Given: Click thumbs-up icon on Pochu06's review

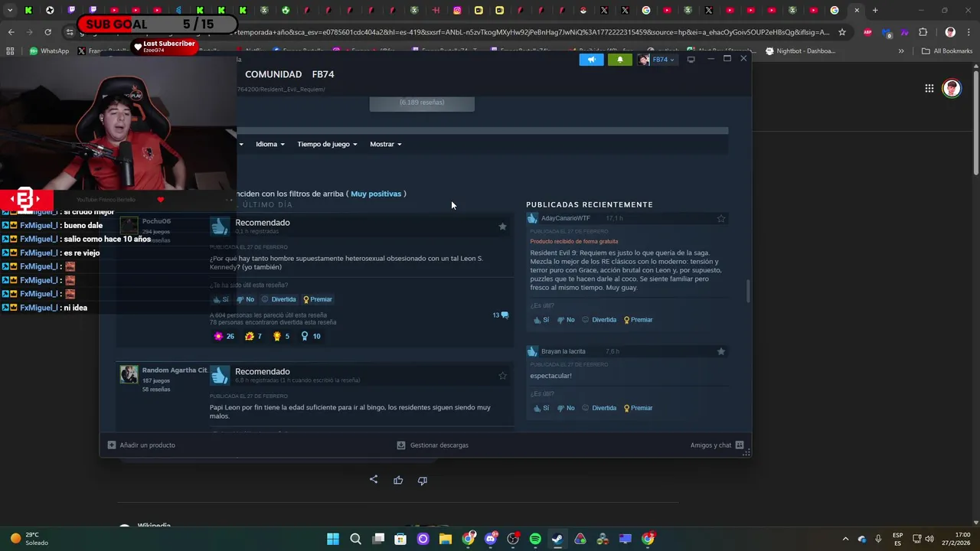Looking at the screenshot, I should pyautogui.click(x=220, y=226).
